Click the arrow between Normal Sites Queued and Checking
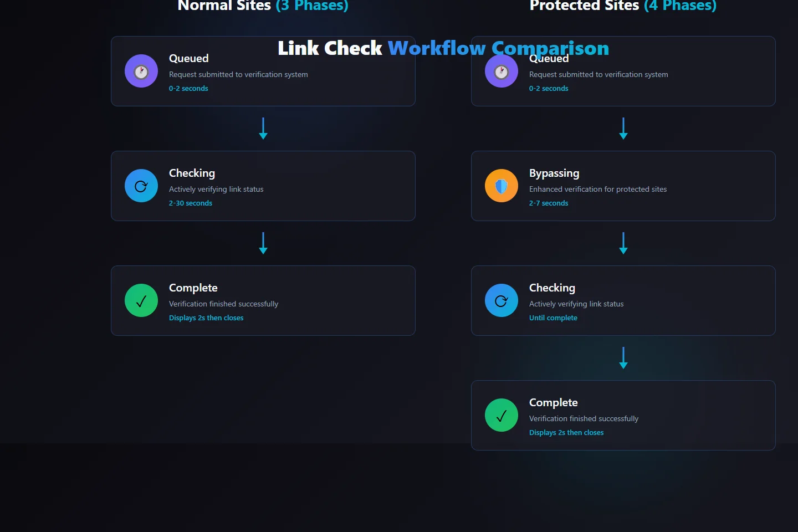 click(x=263, y=128)
